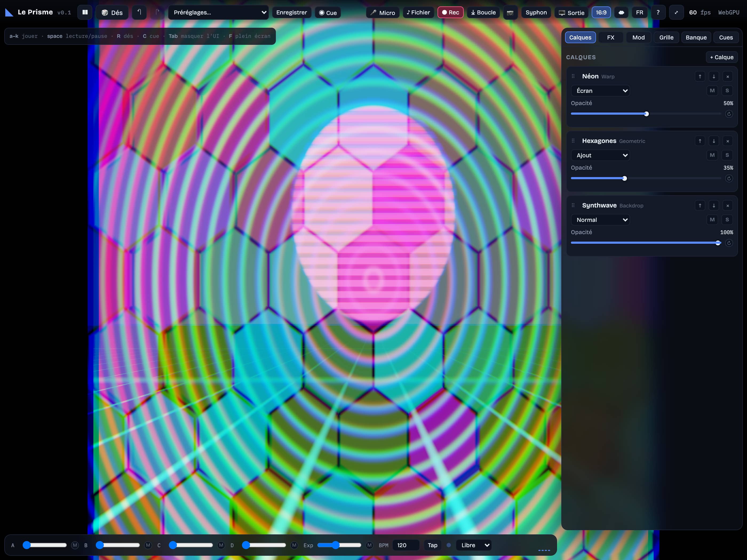Click the redo arrow icon
This screenshot has height=560, width=747.
pyautogui.click(x=157, y=13)
